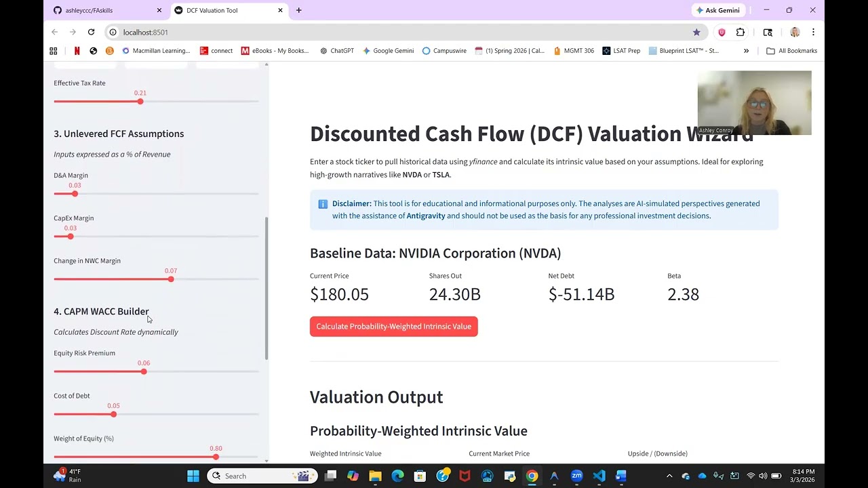The height and width of the screenshot is (488, 868).
Task: Click the '4. CAPM WACC Builder' heading
Action: pyautogui.click(x=101, y=312)
